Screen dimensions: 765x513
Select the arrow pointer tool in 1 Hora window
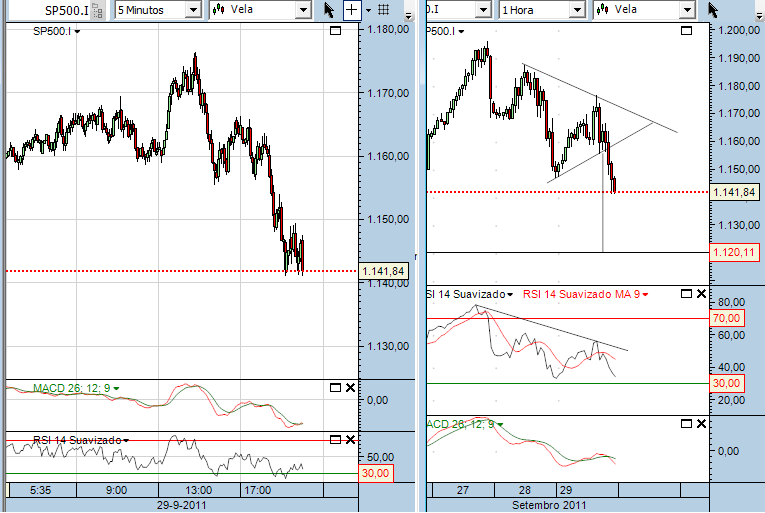[713, 10]
